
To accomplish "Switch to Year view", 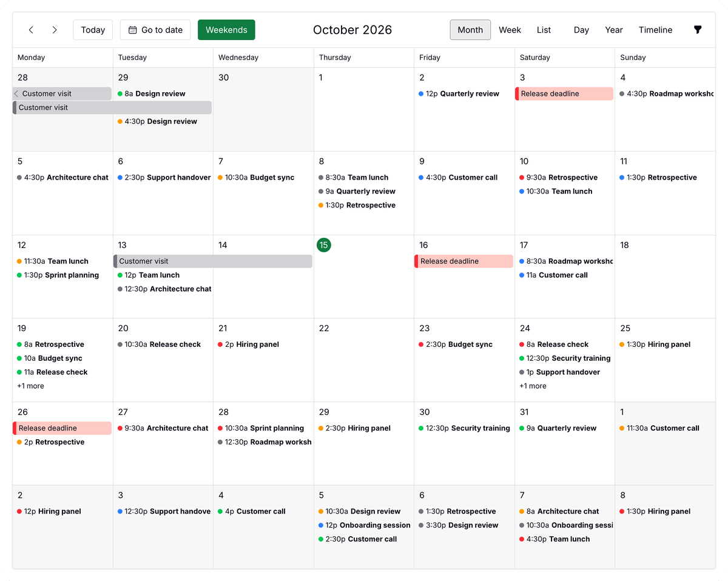I will pos(614,30).
